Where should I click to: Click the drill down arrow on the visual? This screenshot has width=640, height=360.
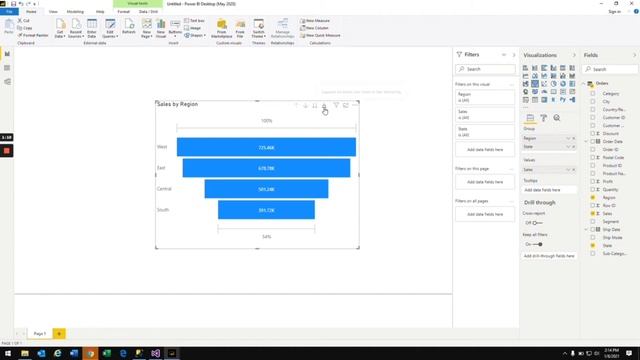click(x=305, y=106)
